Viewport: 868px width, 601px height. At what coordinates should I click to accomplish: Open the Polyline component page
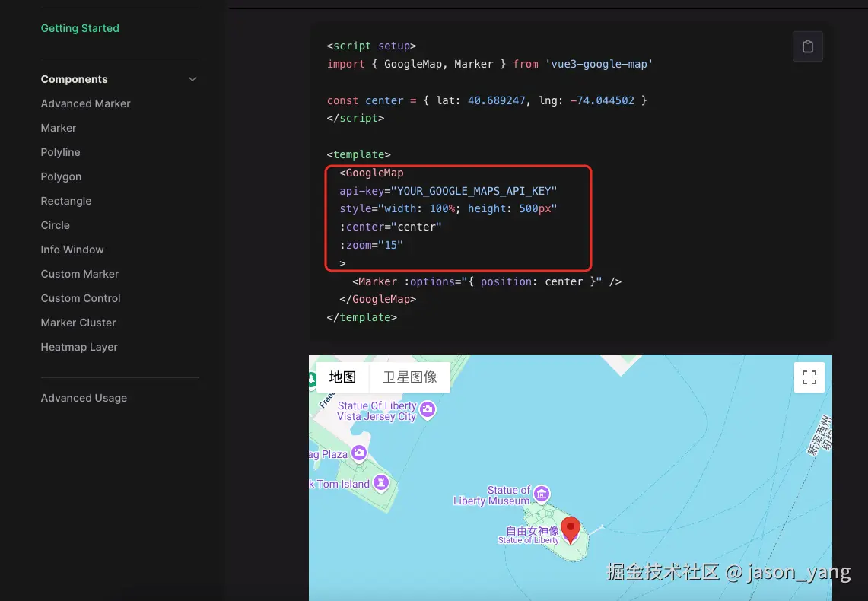tap(60, 152)
